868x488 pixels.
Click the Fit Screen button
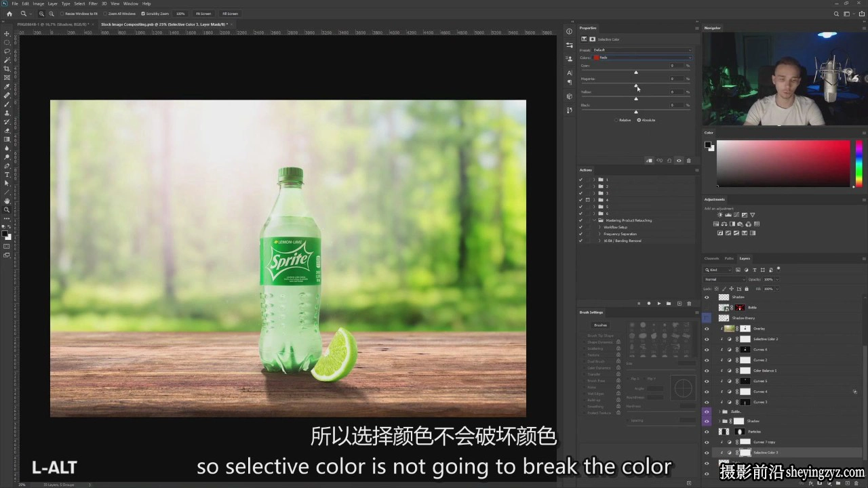point(203,14)
